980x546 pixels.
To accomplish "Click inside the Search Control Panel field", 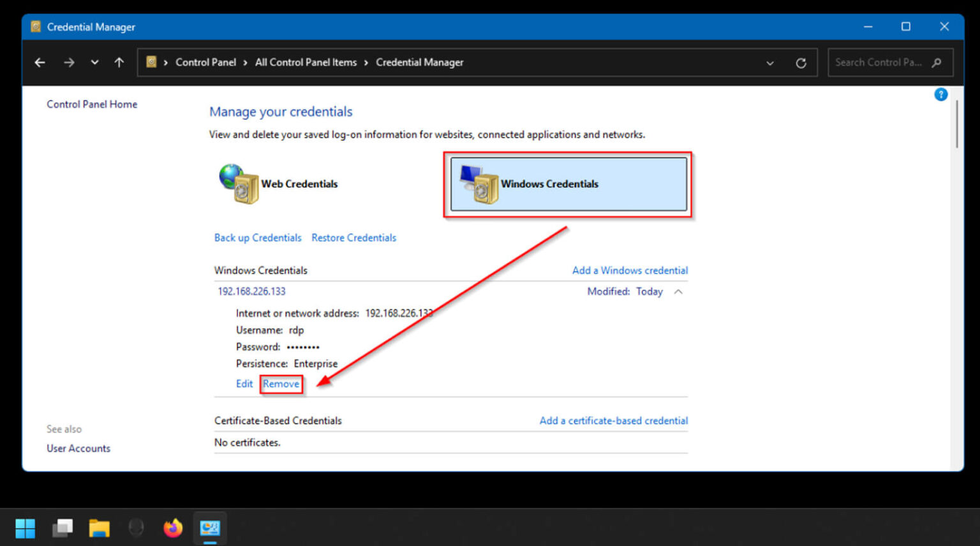I will coord(880,62).
